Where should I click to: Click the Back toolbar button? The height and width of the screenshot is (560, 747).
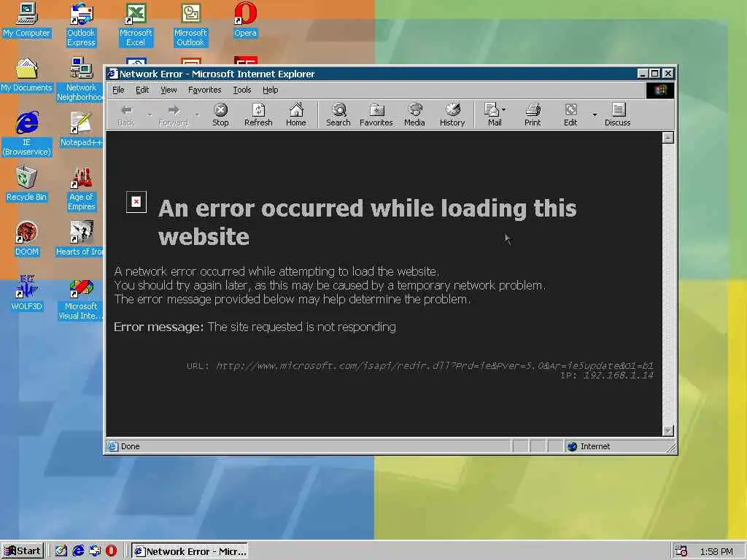(125, 115)
